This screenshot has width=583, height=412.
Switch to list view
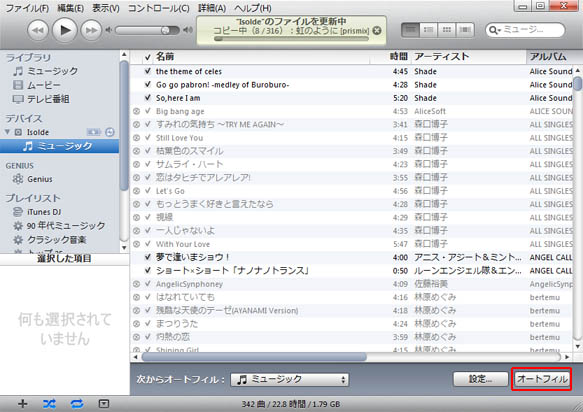pyautogui.click(x=410, y=30)
